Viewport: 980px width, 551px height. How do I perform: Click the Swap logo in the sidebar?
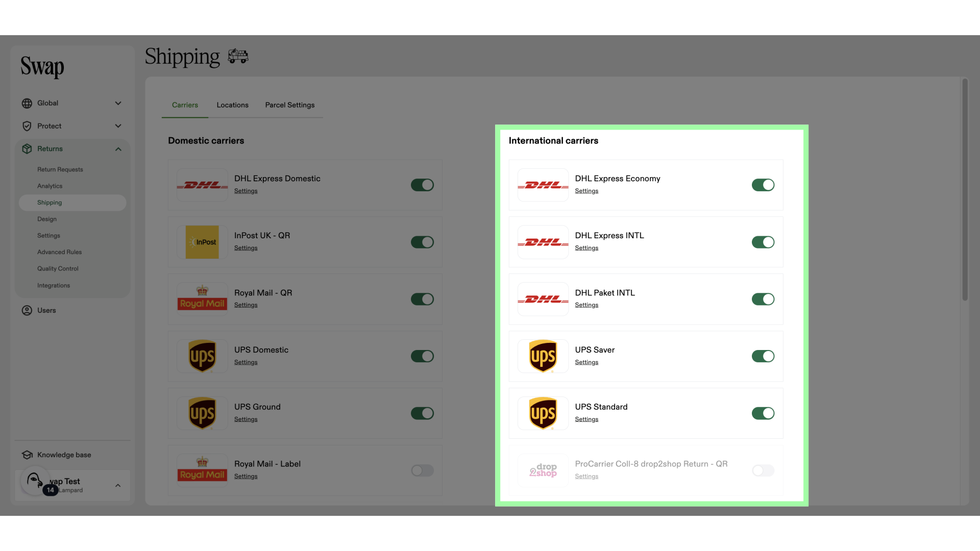[x=42, y=67]
